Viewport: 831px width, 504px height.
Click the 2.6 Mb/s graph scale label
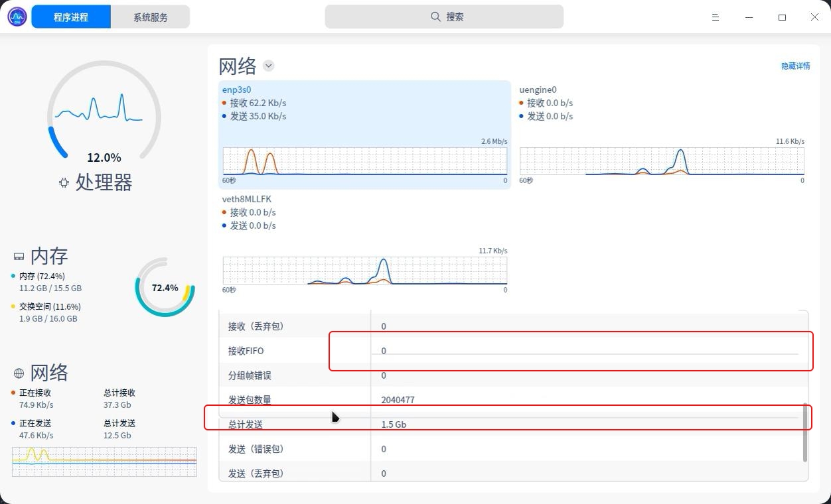494,141
